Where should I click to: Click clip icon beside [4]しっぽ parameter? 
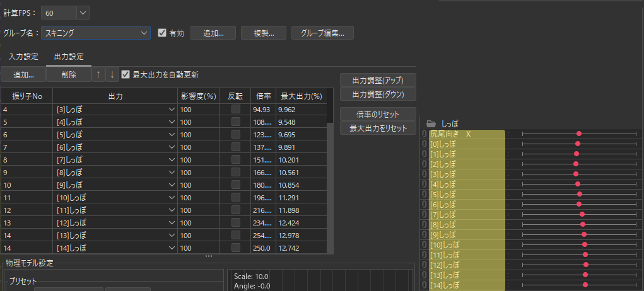pos(424,184)
